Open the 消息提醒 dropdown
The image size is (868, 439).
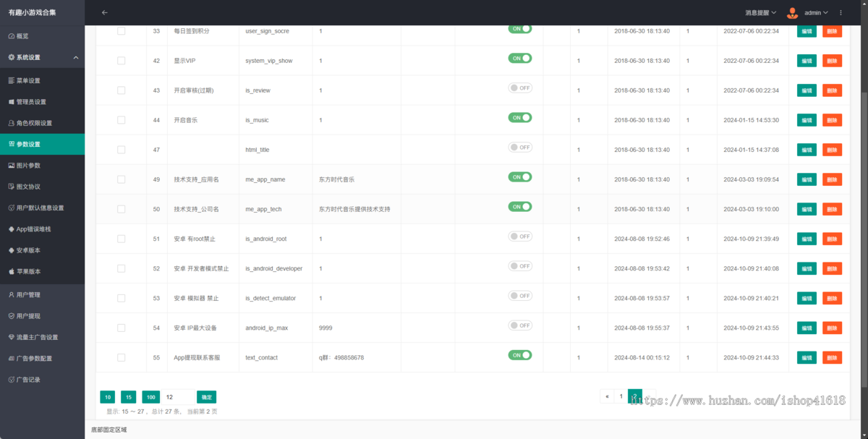coord(760,13)
